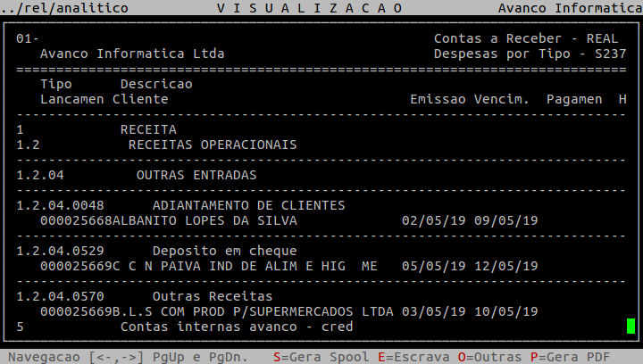
Task: Click the Contas internas avanco - cred line
Action: (237, 327)
